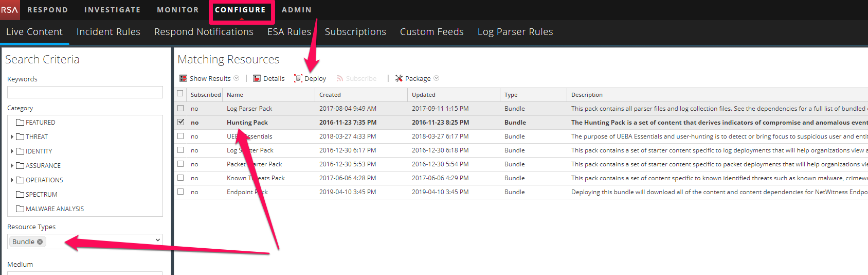Click the FEATURED category folder icon
868x275 pixels.
click(20, 123)
